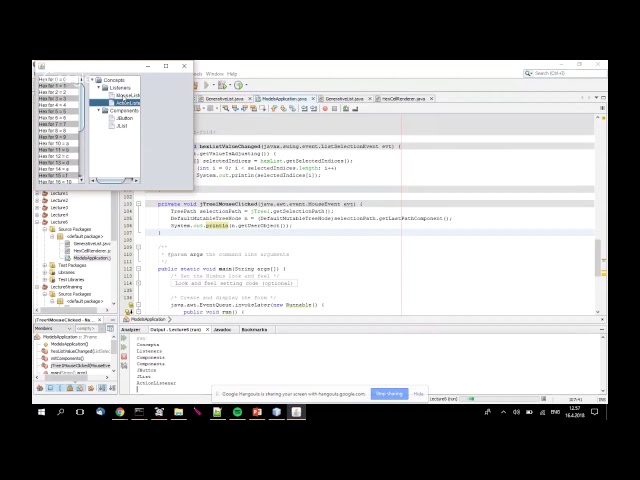
Task: Click the Chrome icon in the taskbar
Action: (120, 412)
